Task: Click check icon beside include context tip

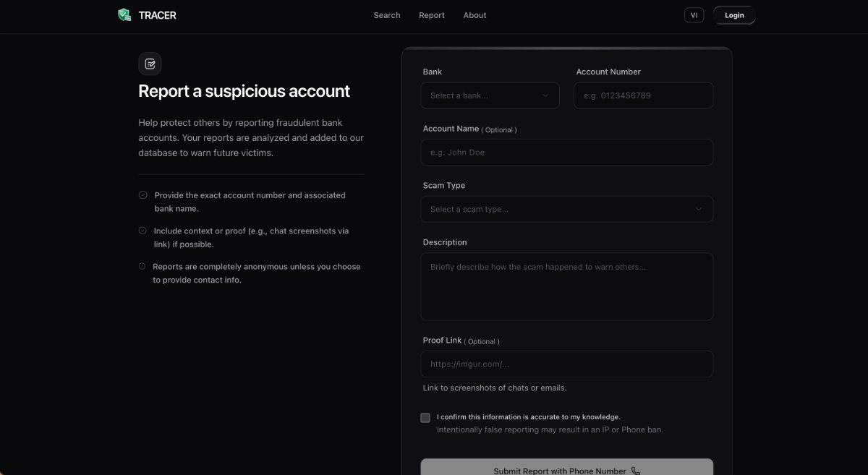Action: (x=143, y=231)
